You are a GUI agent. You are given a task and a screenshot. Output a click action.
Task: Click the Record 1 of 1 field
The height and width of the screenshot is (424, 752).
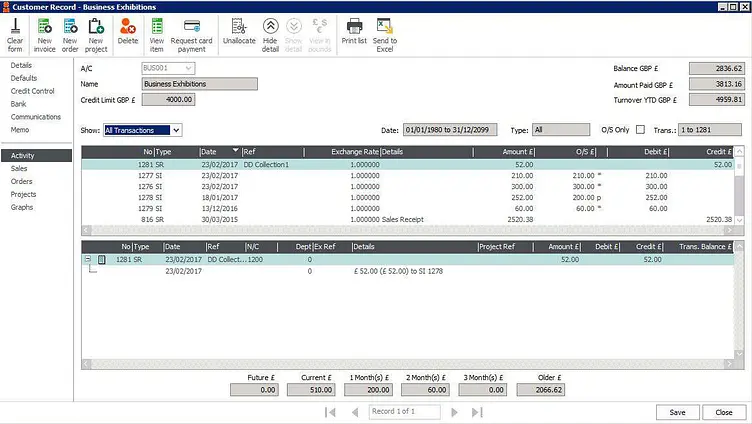404,412
